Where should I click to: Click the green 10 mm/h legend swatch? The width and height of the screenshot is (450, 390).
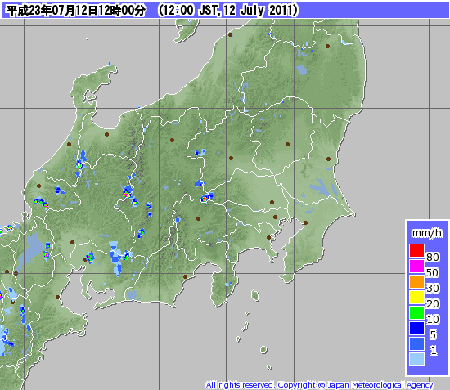click(417, 313)
